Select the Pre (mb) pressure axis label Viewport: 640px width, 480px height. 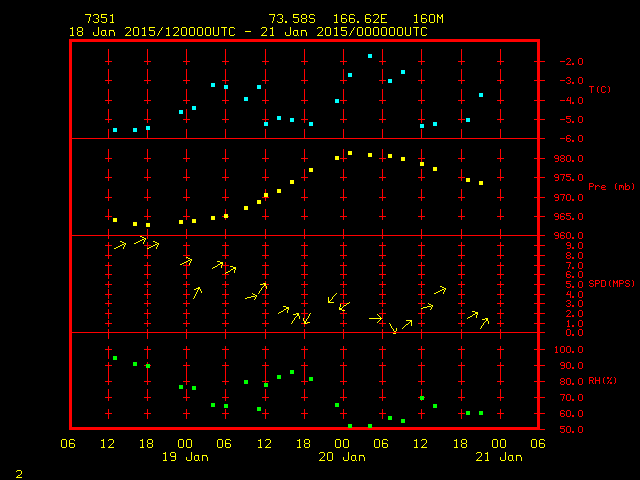point(611,187)
